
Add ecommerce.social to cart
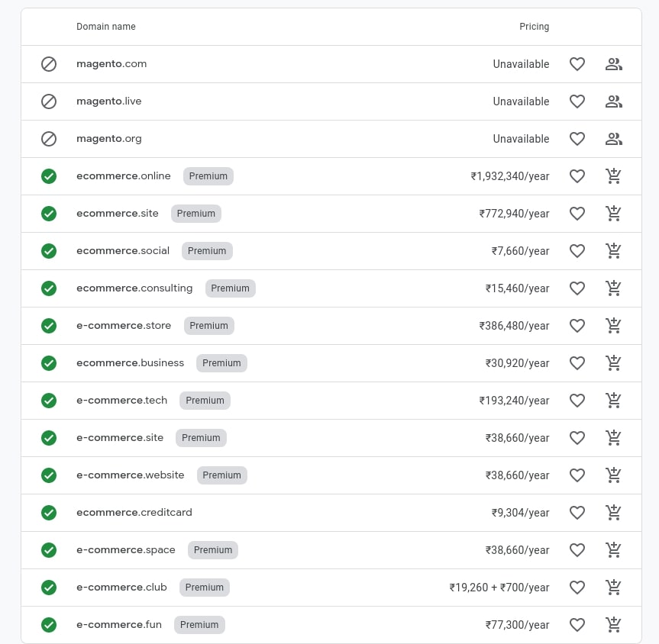click(x=614, y=251)
